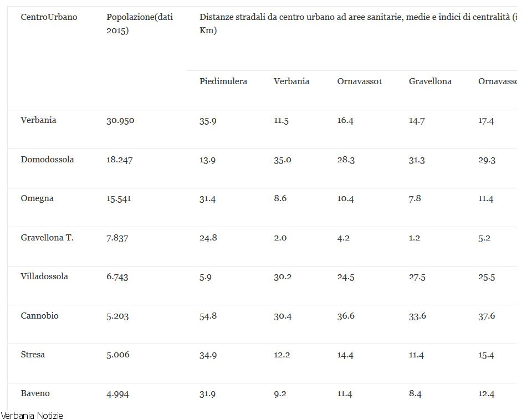Click the Ornavasso1 column header
The width and height of the screenshot is (527, 420).
coord(360,81)
